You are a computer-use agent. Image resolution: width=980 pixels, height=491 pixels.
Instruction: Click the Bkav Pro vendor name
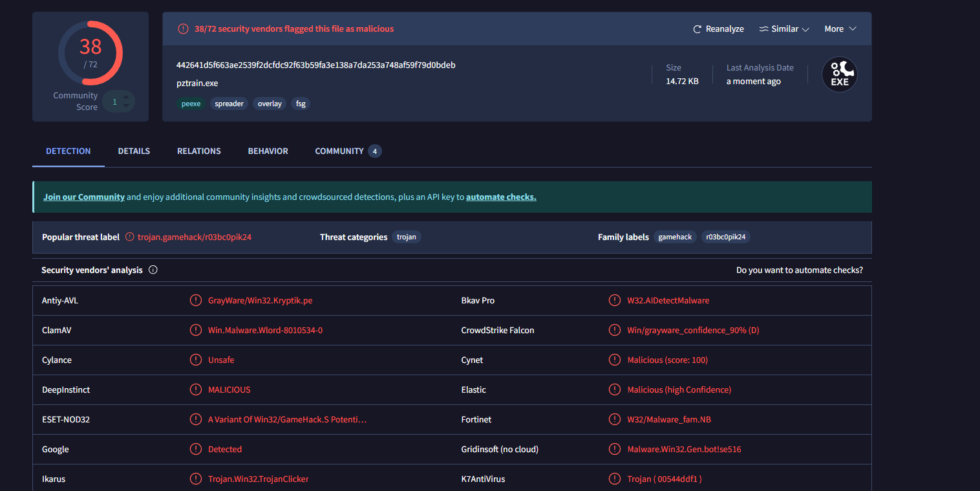coord(478,301)
